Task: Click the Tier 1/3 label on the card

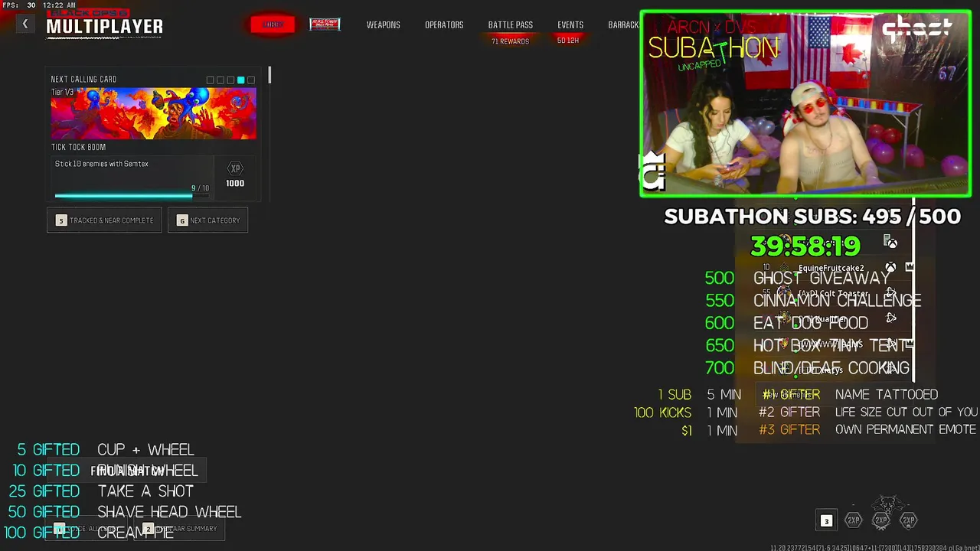Action: (63, 93)
